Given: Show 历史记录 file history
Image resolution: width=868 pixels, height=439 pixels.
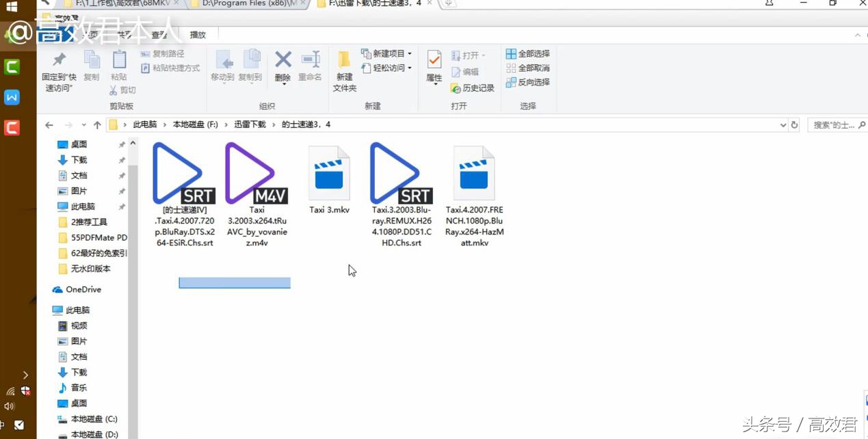Looking at the screenshot, I should [x=472, y=88].
